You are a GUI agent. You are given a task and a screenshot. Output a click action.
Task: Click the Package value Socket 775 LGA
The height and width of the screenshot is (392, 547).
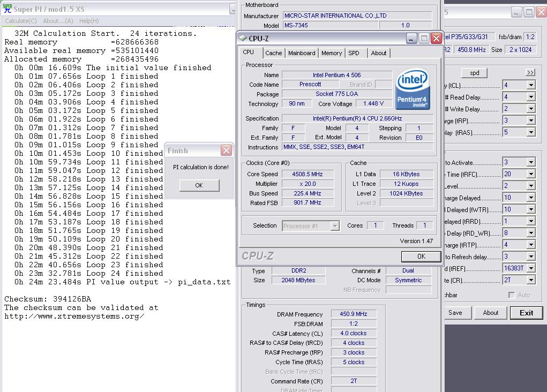[x=336, y=94]
